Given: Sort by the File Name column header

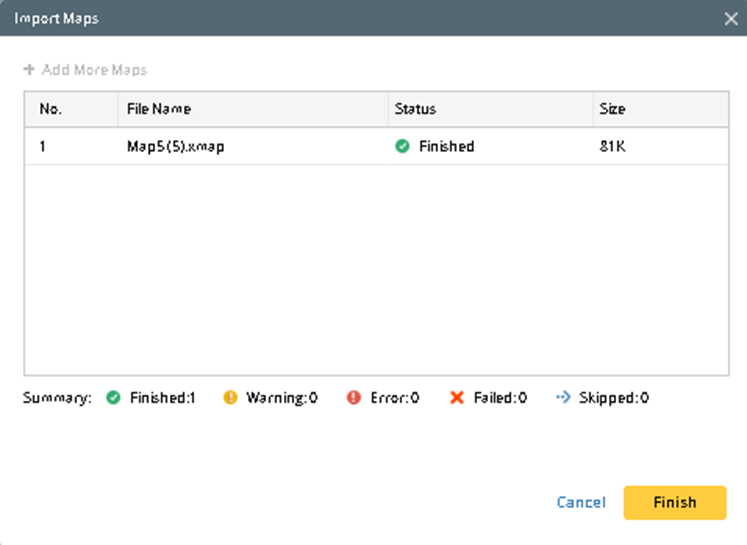Looking at the screenshot, I should [x=158, y=109].
